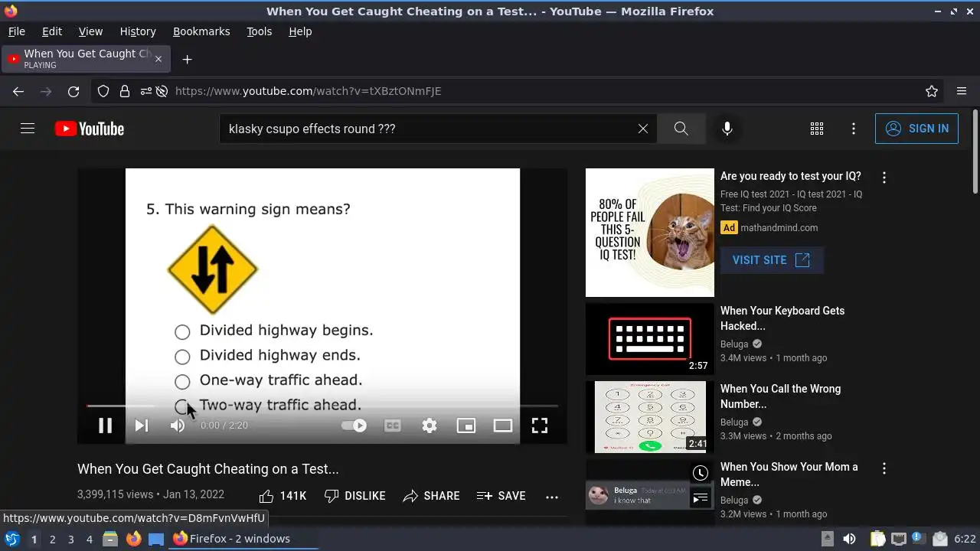The height and width of the screenshot is (551, 980).
Task: Enter full screen video mode
Action: [540, 425]
